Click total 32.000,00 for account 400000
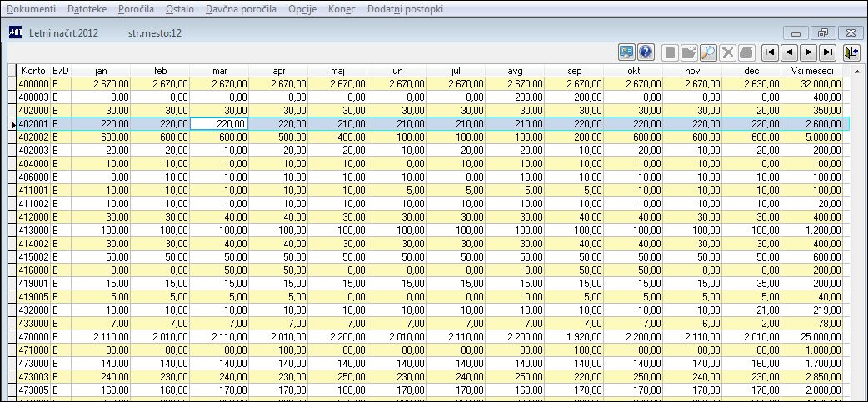868x402 pixels. pyautogui.click(x=812, y=84)
